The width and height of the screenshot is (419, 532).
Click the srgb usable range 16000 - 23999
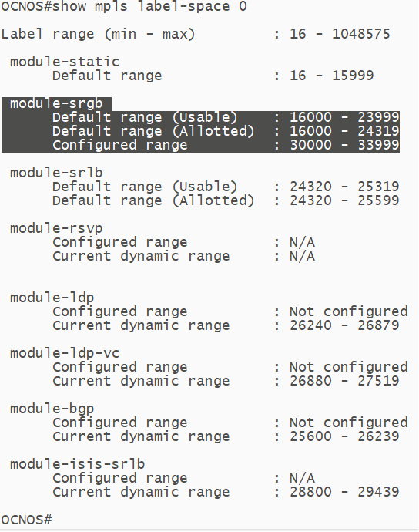click(344, 117)
